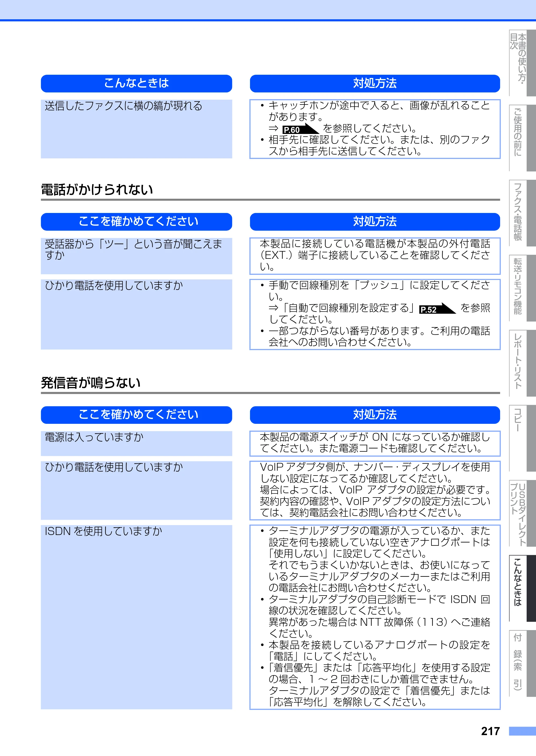
Task: Jump to the コピー side tab
Action: (x=522, y=438)
